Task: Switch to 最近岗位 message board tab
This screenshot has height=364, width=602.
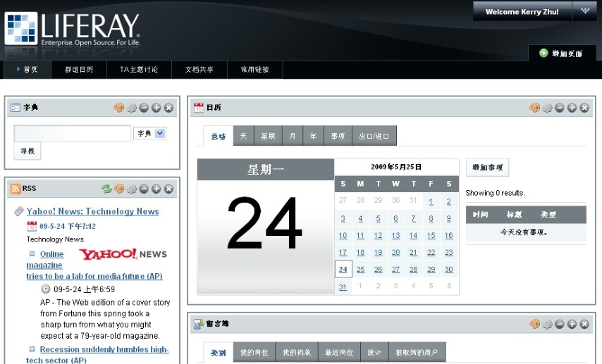Action: point(339,352)
